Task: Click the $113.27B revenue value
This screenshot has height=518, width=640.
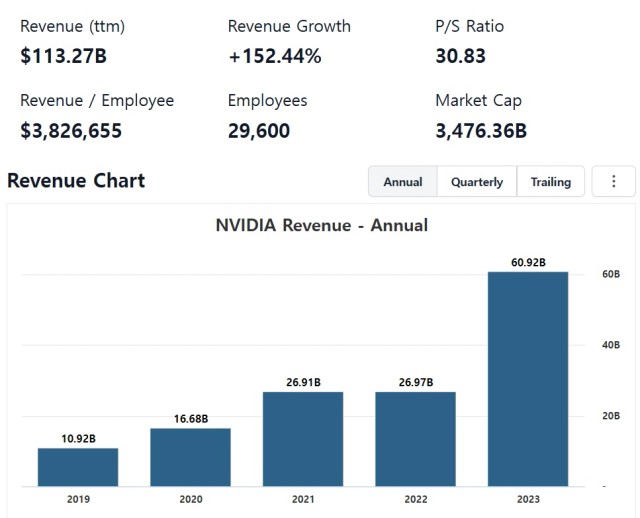Action: tap(63, 56)
